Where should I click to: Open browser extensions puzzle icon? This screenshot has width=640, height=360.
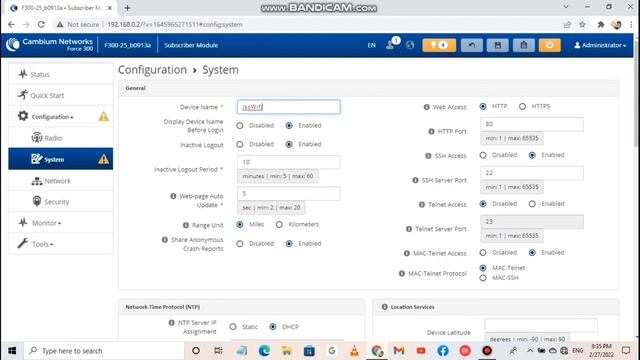600,24
